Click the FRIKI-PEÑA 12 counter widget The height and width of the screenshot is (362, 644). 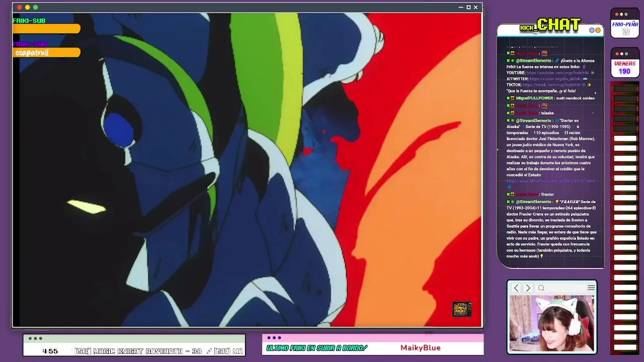(625, 23)
